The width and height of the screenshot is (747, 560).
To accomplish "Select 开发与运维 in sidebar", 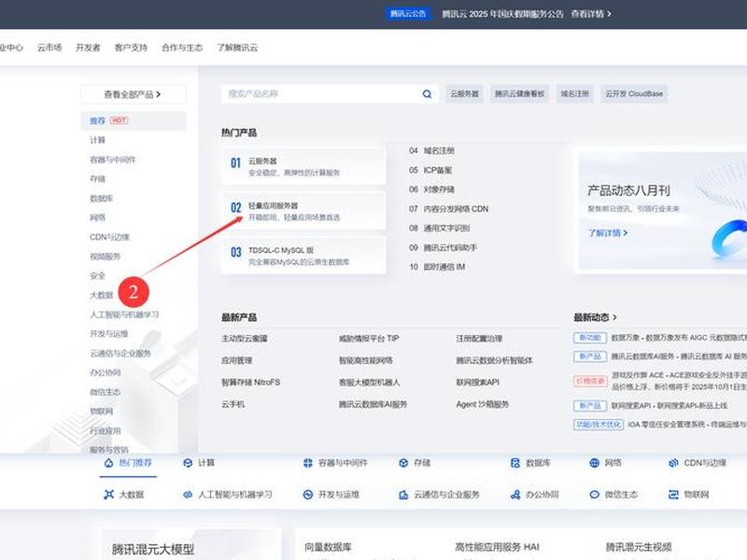I will coord(109,334).
